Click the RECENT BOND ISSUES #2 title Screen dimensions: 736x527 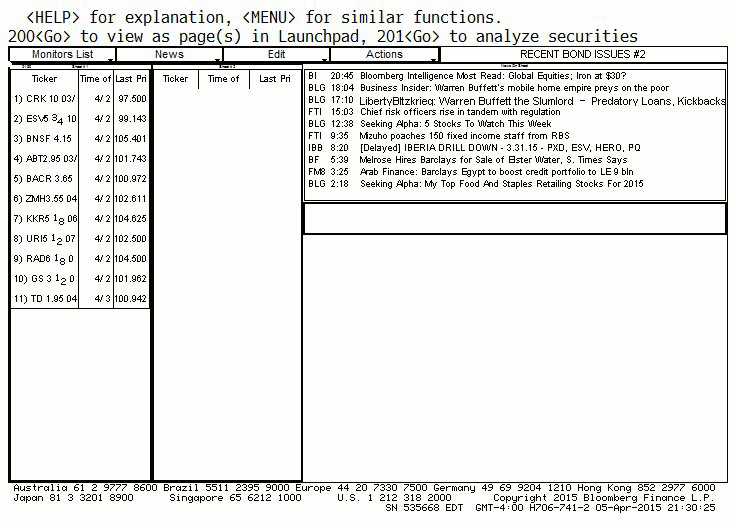[x=583, y=54]
